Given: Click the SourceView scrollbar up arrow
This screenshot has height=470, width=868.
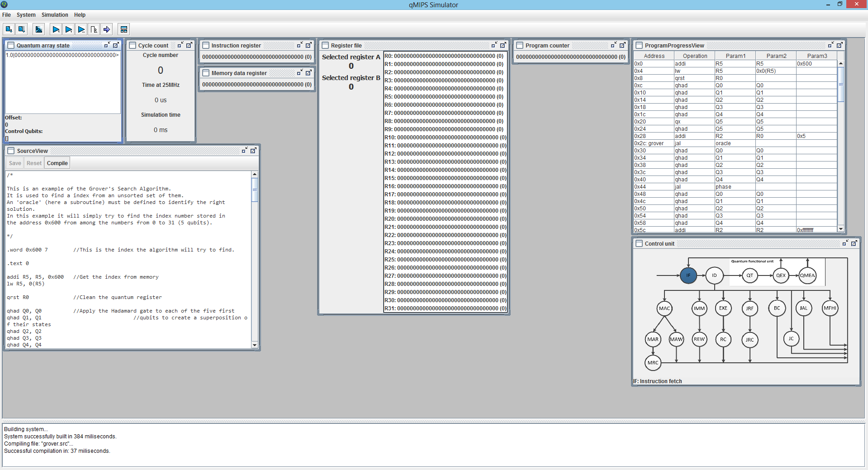Looking at the screenshot, I should coord(255,174).
